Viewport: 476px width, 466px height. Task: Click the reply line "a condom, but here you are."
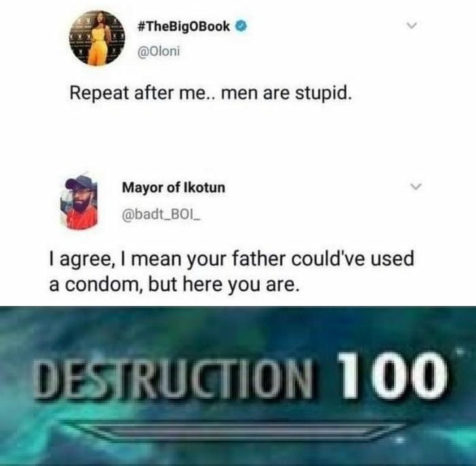174,285
